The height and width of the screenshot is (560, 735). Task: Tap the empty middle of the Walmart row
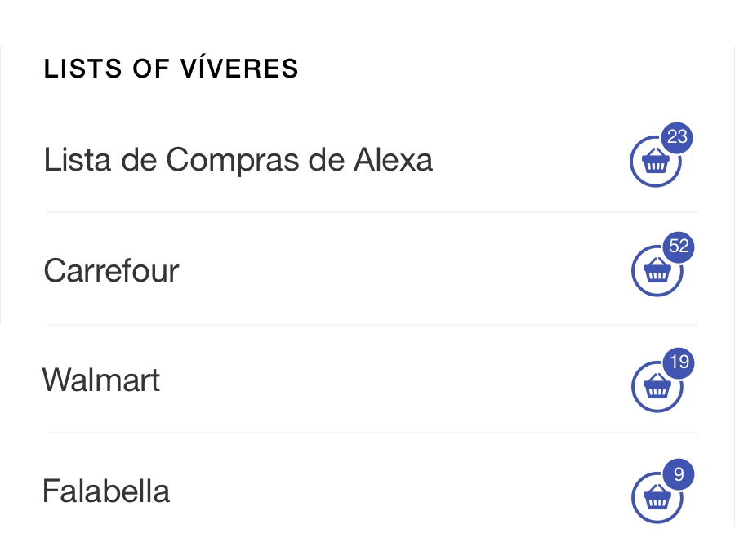pos(392,380)
